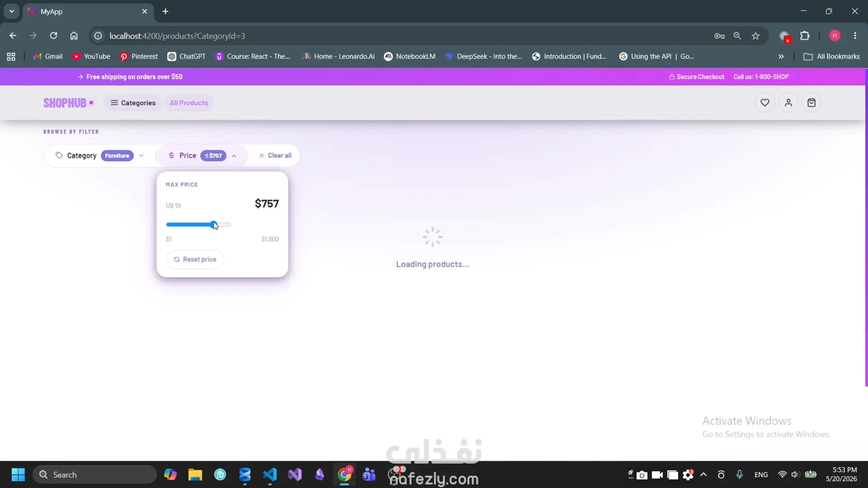868x488 pixels.
Task: Click the zoom magnifier icon
Action: click(x=737, y=36)
